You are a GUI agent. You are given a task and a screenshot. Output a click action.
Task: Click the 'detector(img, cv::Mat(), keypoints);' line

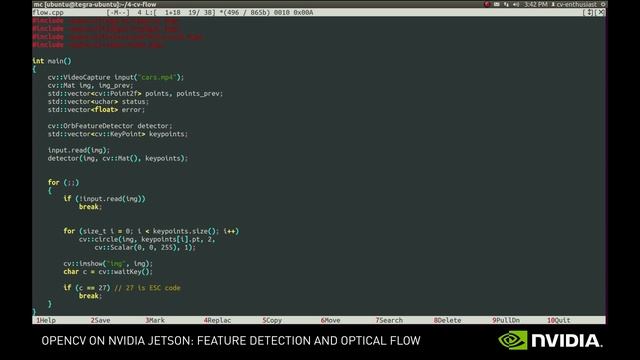tap(118, 158)
